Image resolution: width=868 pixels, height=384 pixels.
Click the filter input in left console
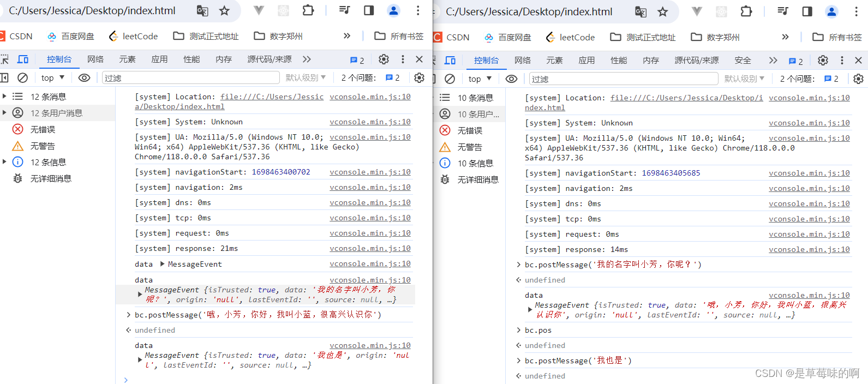click(x=191, y=78)
